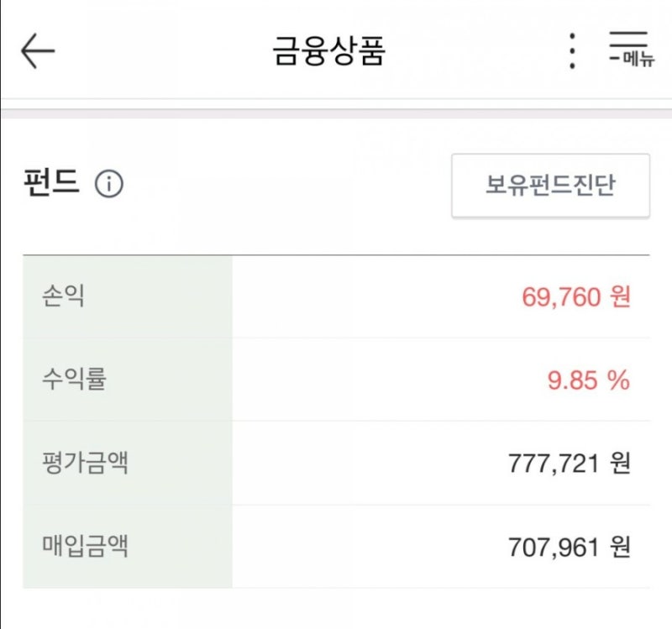672x629 pixels.
Task: Select the 금융상품 page title
Action: tap(329, 51)
